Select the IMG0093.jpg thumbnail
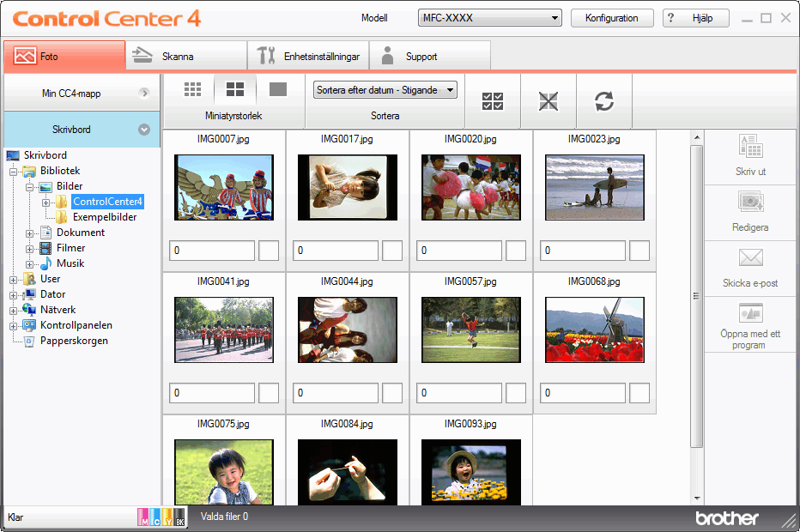 [x=471, y=472]
